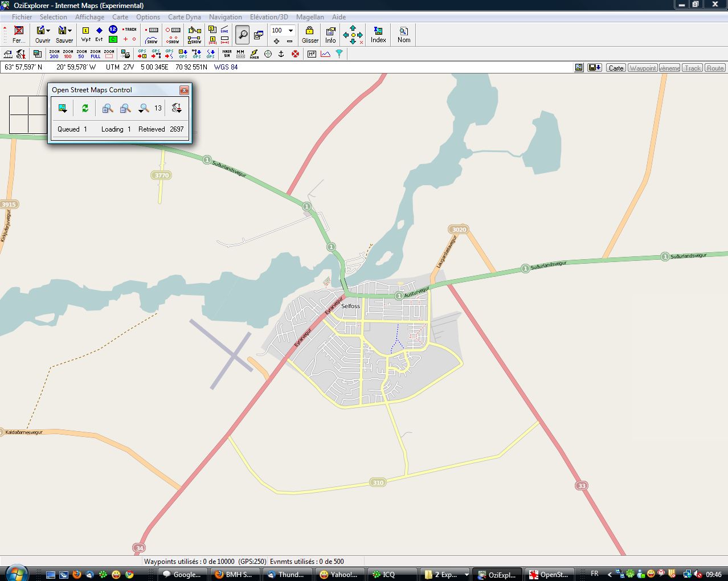Screen dimensions: 728x581
Task: Close the Open Street Maps Control panel
Action: (x=184, y=90)
